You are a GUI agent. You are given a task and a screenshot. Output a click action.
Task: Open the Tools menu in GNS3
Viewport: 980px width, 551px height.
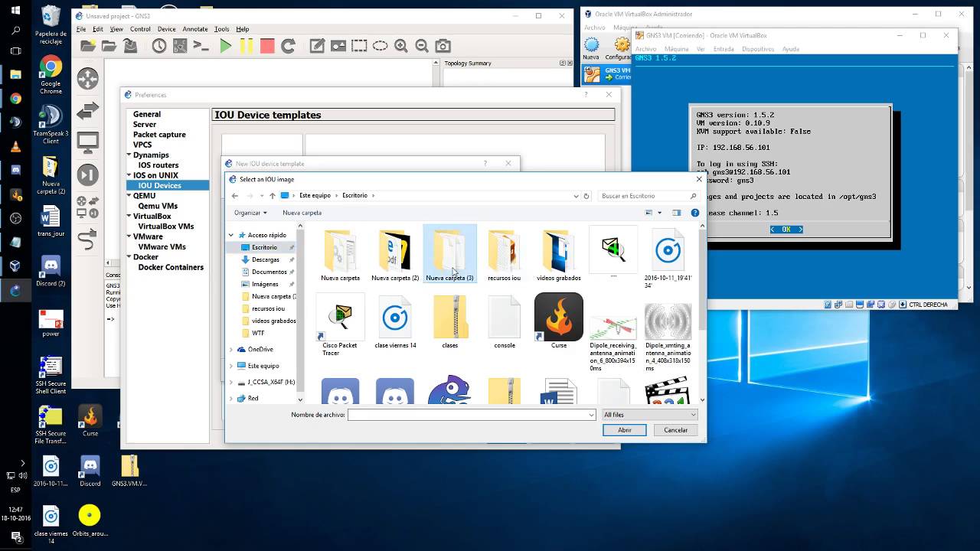click(x=221, y=29)
